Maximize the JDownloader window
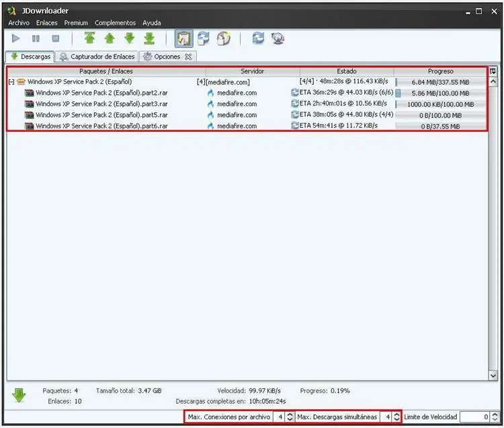This screenshot has width=504, height=428. [479, 11]
